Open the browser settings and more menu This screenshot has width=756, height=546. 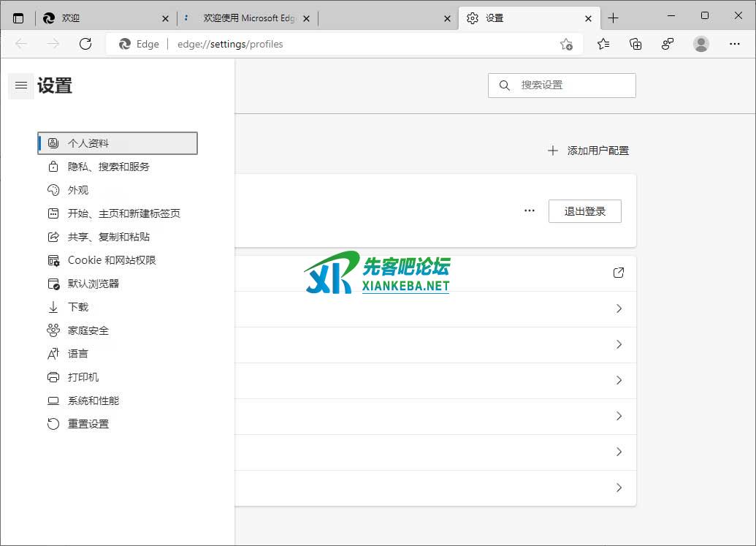click(x=735, y=44)
